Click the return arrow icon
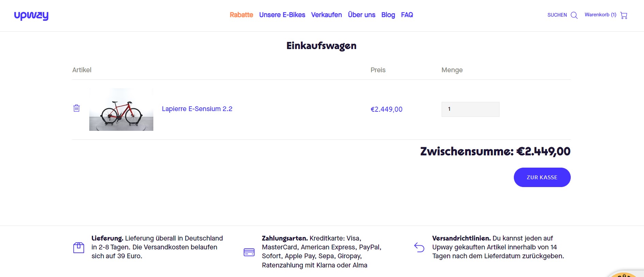The height and width of the screenshot is (277, 644). click(419, 247)
